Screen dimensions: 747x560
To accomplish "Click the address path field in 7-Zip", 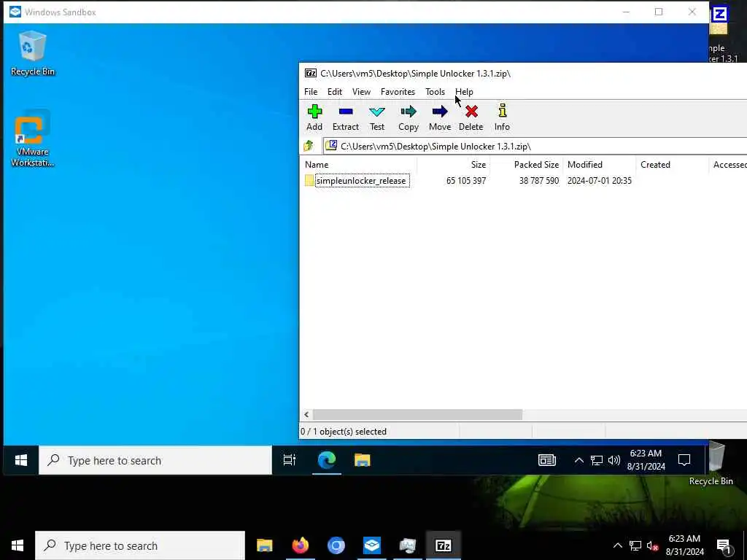I will coord(535,146).
